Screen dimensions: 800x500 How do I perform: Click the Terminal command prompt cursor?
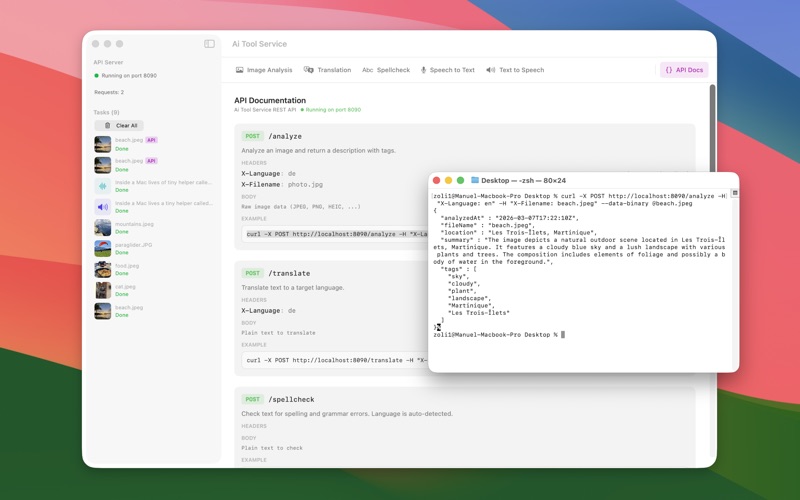(x=563, y=335)
